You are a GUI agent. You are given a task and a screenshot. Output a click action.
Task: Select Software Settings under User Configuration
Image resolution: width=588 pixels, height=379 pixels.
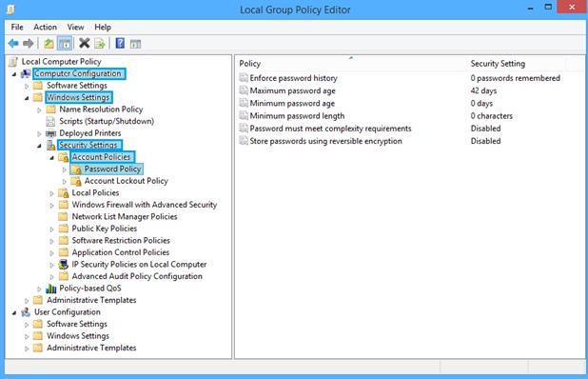click(x=77, y=324)
